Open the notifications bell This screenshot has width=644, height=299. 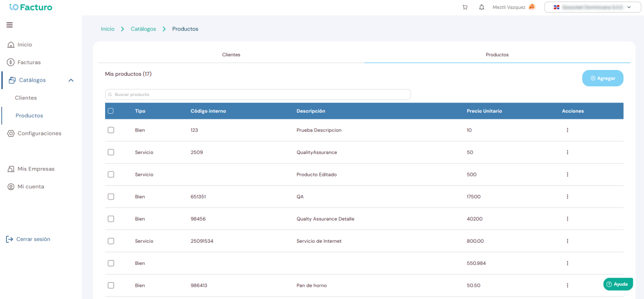482,7
